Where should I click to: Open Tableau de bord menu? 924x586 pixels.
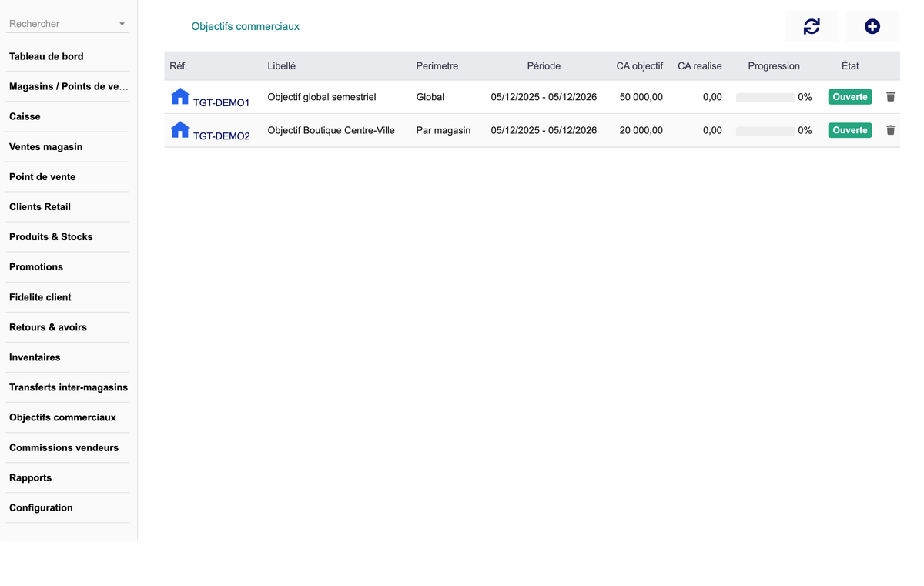[x=46, y=56]
